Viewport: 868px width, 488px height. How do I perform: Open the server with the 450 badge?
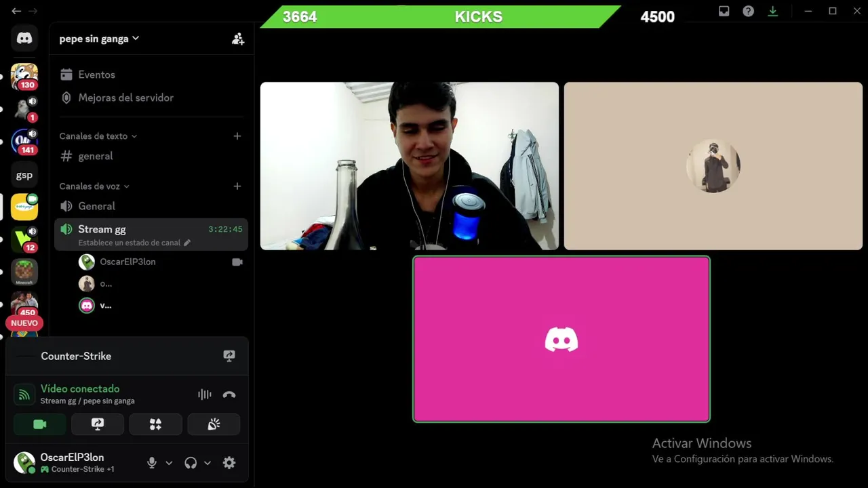tap(24, 304)
